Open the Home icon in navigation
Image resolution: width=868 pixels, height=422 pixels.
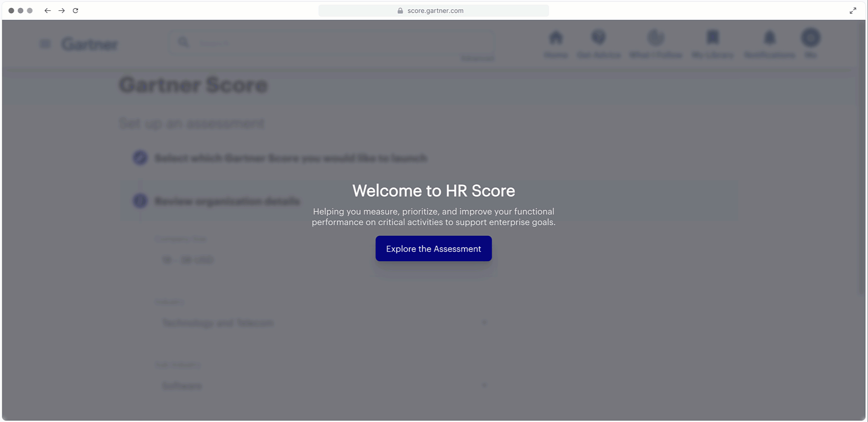[x=556, y=43]
